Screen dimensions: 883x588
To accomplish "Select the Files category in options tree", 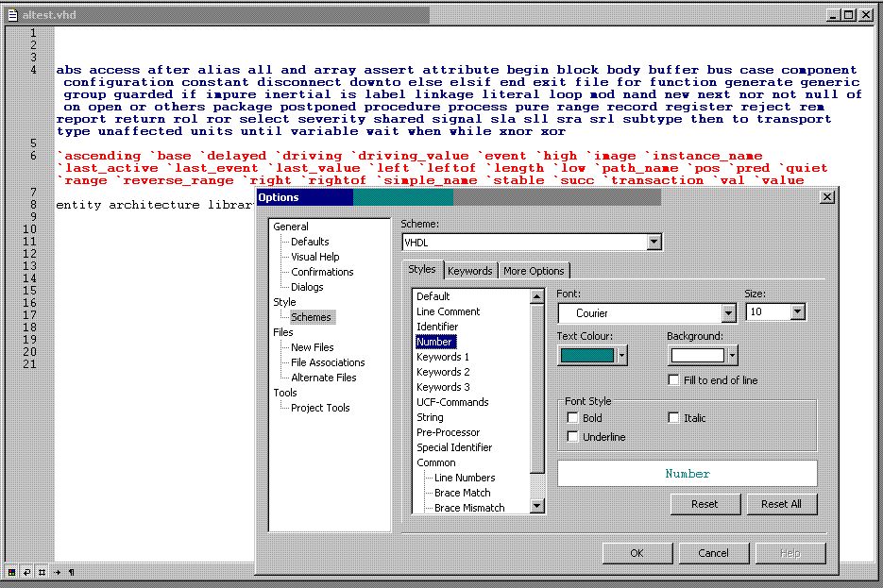I will pyautogui.click(x=282, y=332).
